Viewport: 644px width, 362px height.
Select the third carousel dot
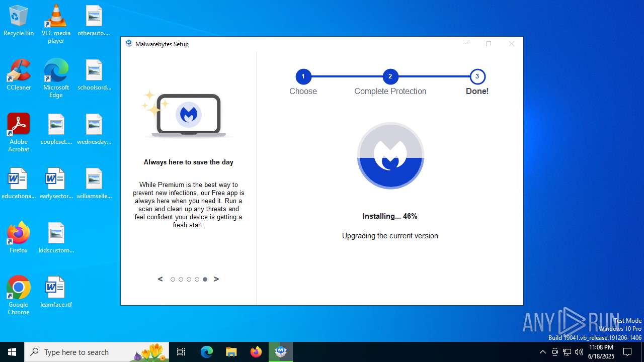(189, 280)
